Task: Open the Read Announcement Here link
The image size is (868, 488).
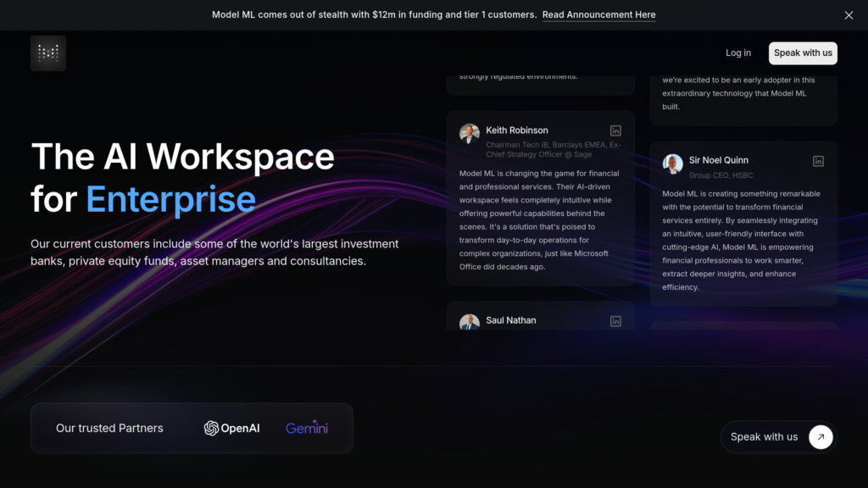Action: [x=598, y=15]
